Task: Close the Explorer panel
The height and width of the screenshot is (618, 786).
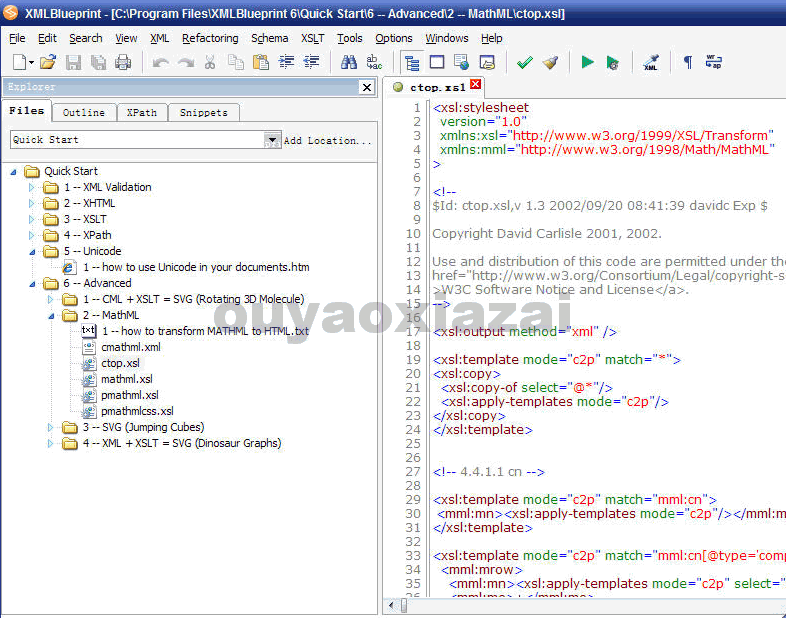Action: 367,87
